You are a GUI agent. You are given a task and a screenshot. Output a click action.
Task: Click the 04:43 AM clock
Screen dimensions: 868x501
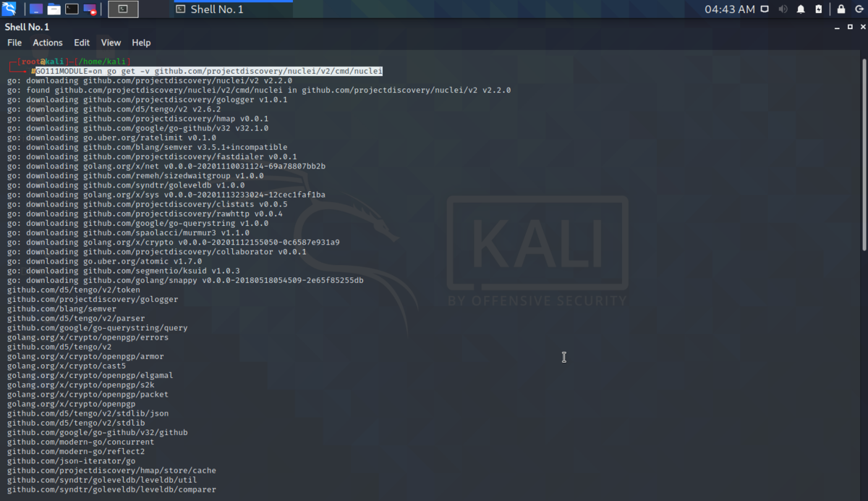[730, 9]
